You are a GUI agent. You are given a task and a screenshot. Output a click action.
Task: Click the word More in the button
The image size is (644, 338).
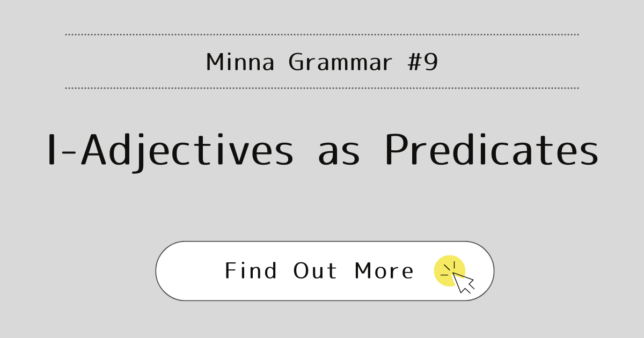(x=384, y=271)
